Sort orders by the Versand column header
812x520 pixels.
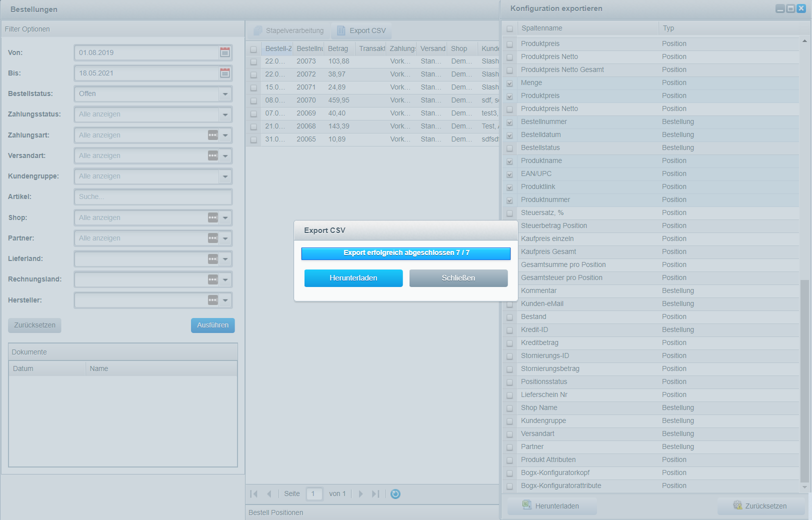point(432,48)
